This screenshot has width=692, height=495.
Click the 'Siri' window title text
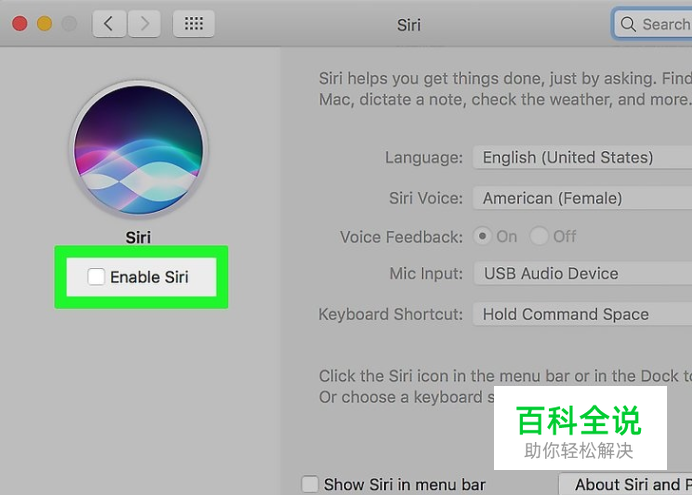[409, 25]
